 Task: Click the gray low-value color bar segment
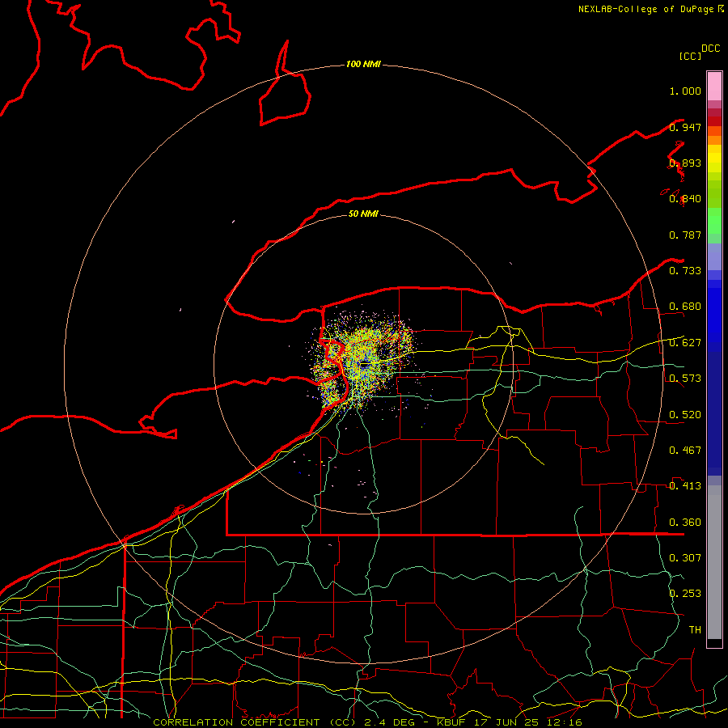pos(714,562)
